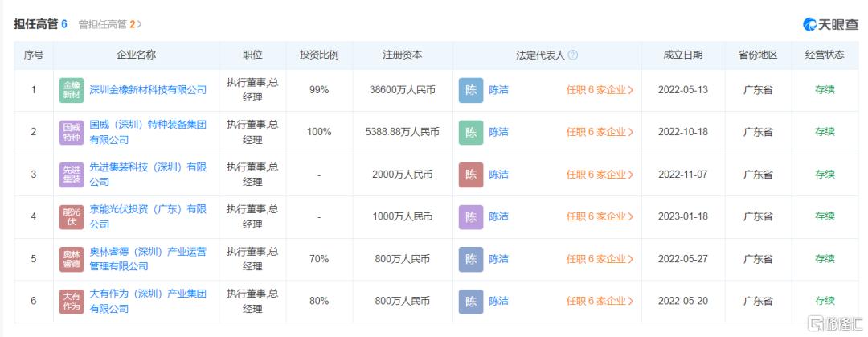Click the 80% investment ratio cell
Viewport: 868px width, 337px height.
point(319,301)
